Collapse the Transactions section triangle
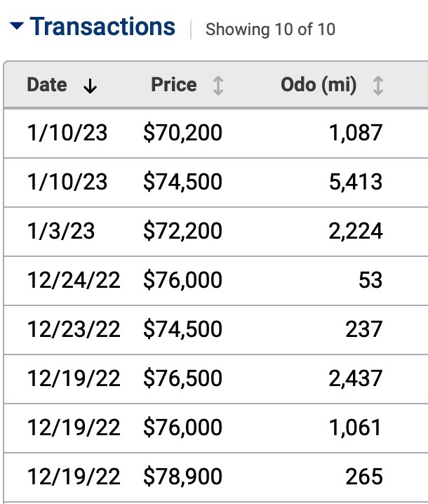 (x=17, y=27)
